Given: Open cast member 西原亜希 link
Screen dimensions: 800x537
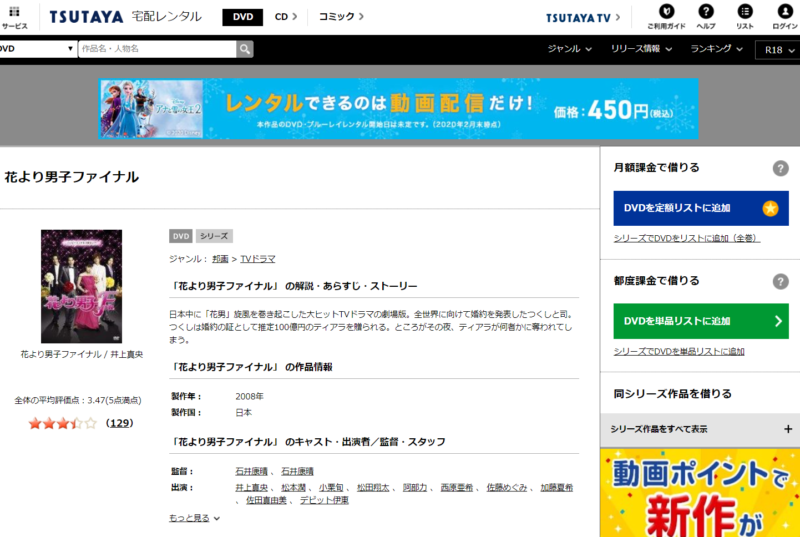Looking at the screenshot, I should point(457,488).
